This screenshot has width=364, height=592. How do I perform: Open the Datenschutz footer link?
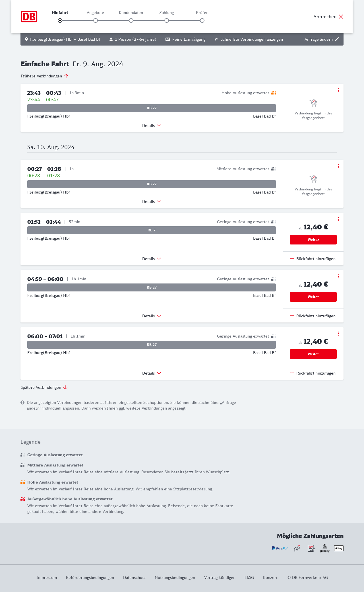134,577
